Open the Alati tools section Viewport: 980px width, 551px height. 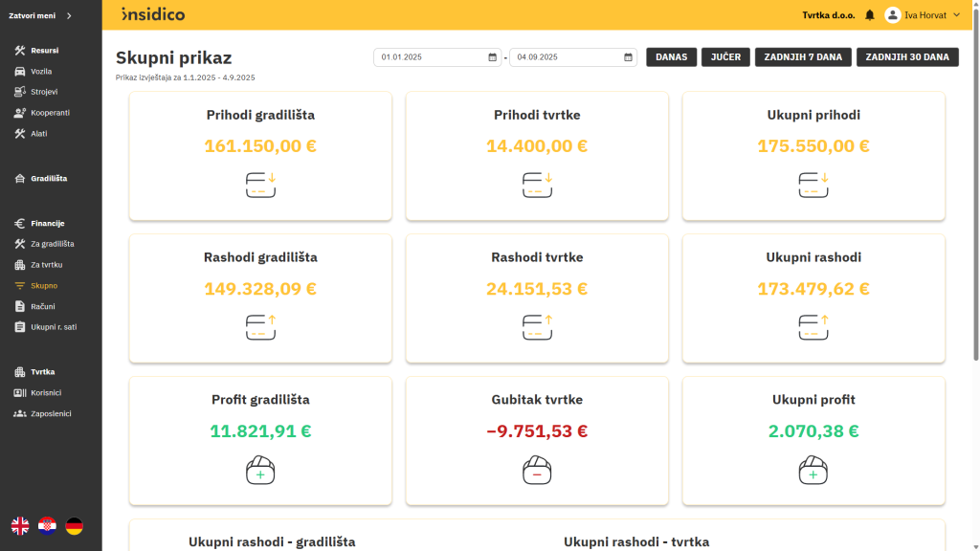[x=21, y=133]
